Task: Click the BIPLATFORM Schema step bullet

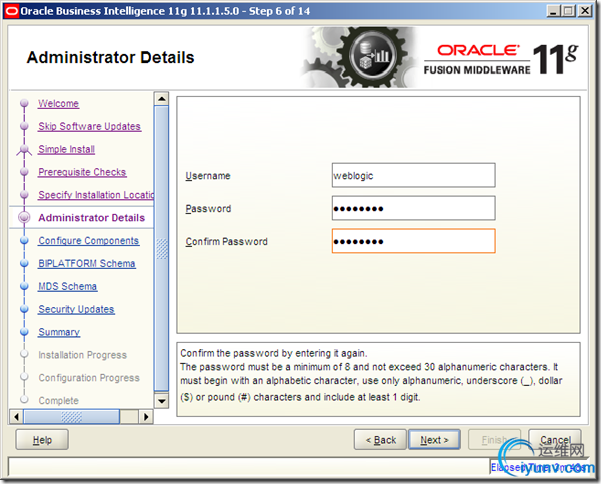Action: 24,263
